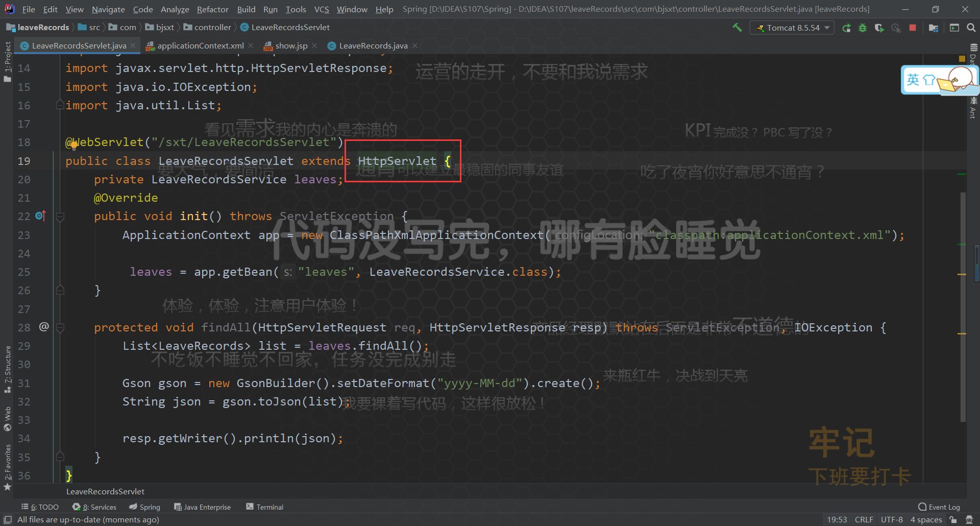Image resolution: width=980 pixels, height=526 pixels.
Task: Collapse the findAll method code fold
Action: coord(60,327)
